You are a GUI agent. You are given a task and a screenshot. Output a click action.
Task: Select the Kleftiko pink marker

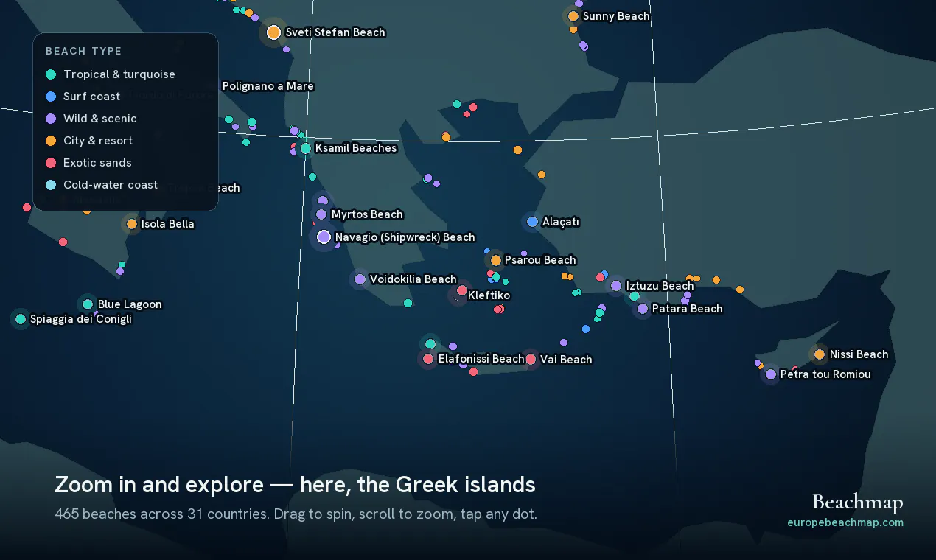tap(462, 290)
